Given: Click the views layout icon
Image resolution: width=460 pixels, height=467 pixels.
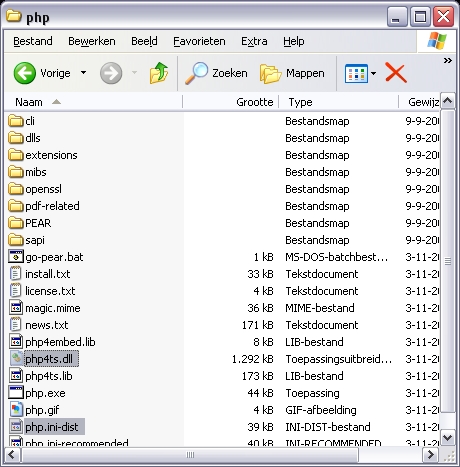Looking at the screenshot, I should 356,73.
